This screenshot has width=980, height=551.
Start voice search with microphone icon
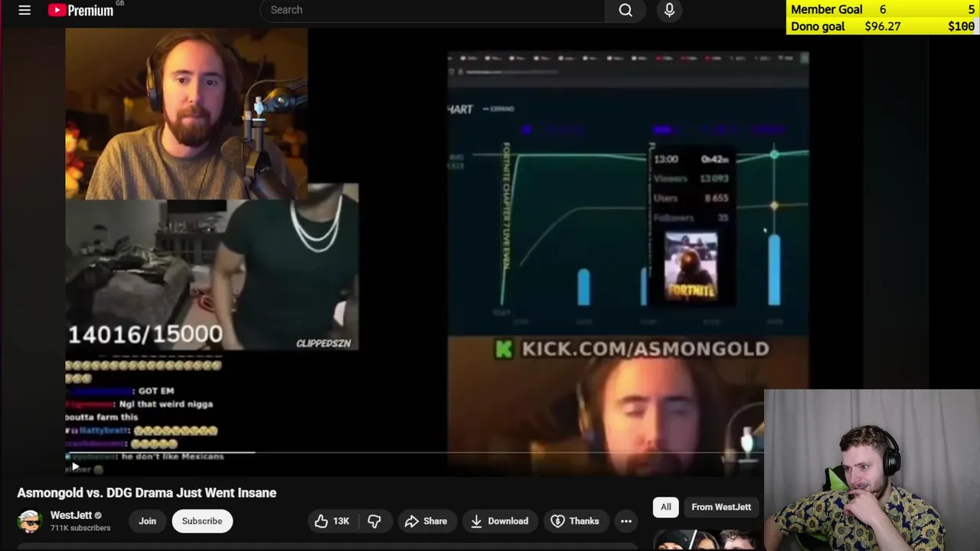[x=669, y=10]
